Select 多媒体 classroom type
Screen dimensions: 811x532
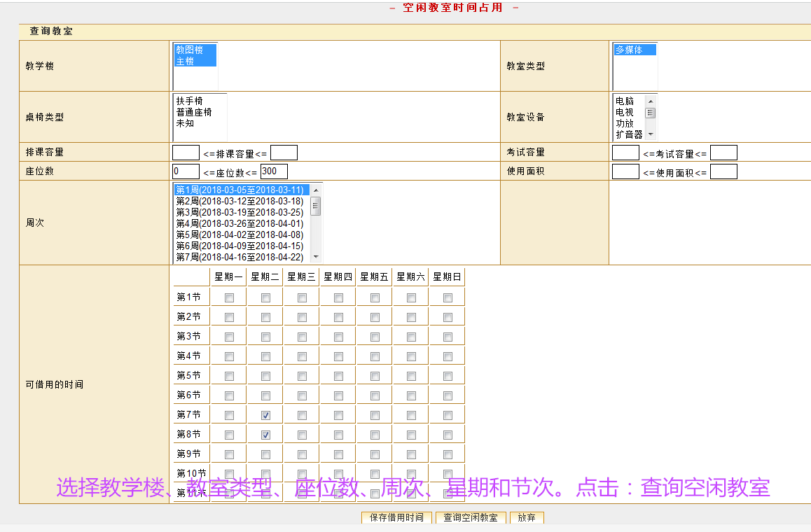point(629,50)
